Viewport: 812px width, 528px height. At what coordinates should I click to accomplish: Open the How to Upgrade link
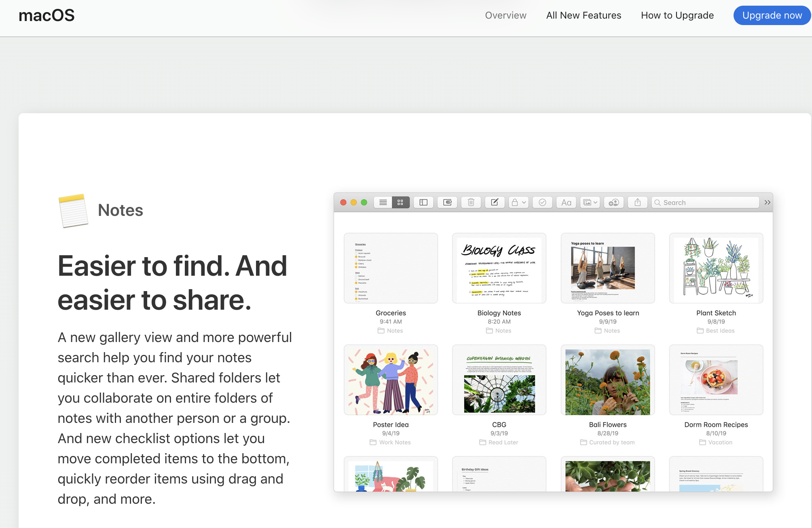click(677, 15)
